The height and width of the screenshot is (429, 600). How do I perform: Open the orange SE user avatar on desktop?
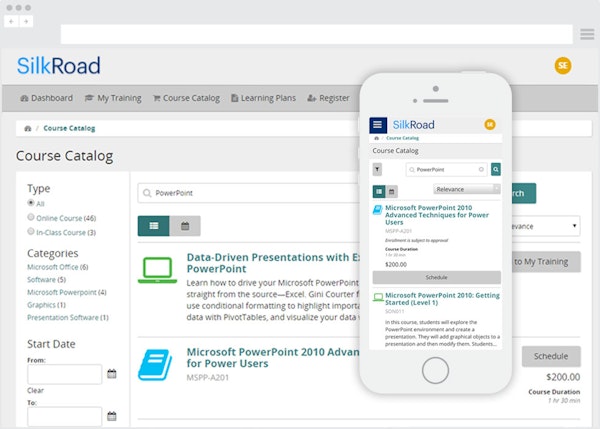tap(563, 66)
